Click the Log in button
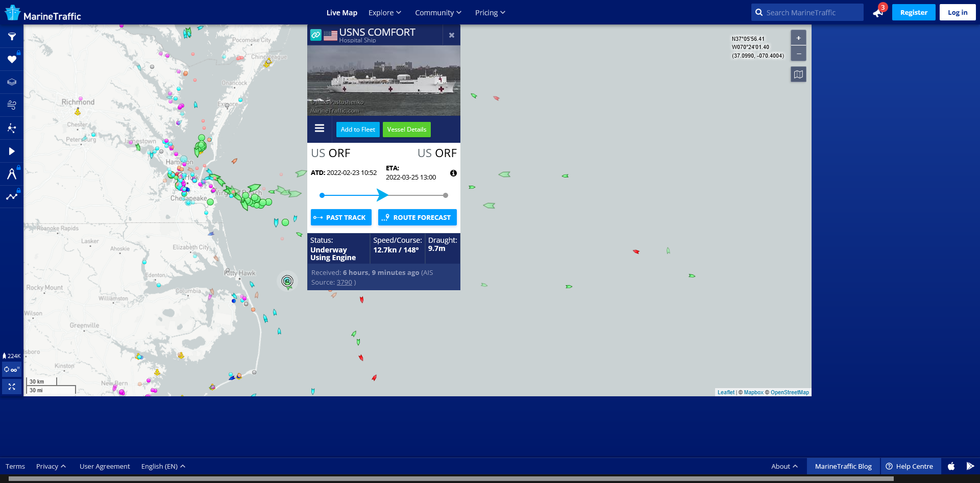Screen dimensions: 980x483 [958, 12]
